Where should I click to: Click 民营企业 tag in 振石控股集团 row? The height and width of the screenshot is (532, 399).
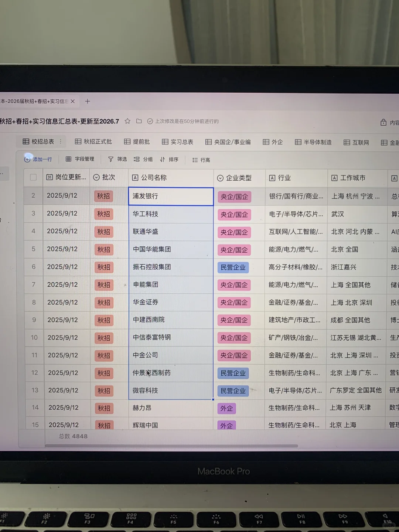tap(233, 267)
